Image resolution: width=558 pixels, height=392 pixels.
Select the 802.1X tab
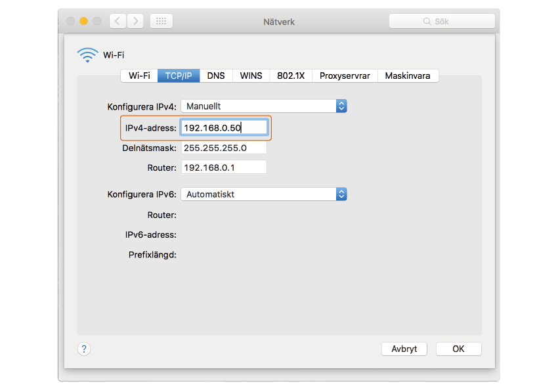coord(291,76)
